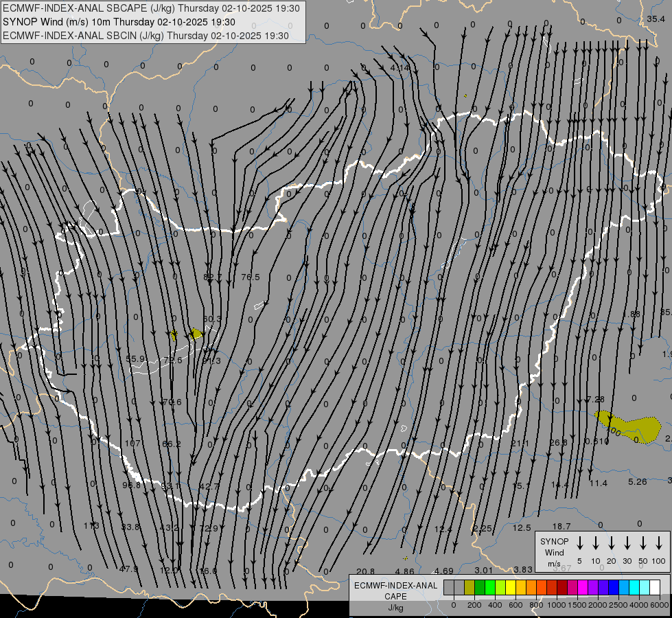Click the ECMWF-INDEX-ANAL CAPE legend label

(x=395, y=597)
